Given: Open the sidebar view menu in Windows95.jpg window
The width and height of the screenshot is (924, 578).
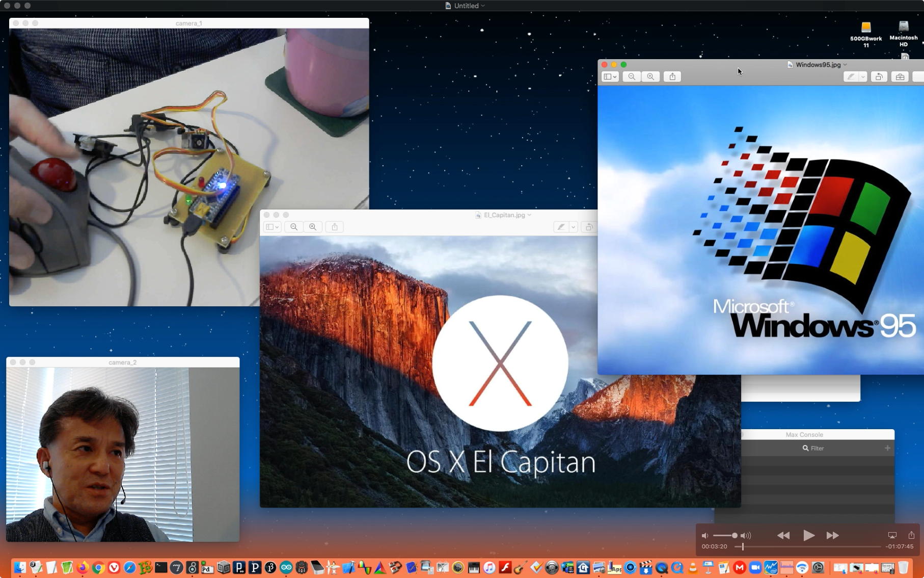Looking at the screenshot, I should point(610,76).
